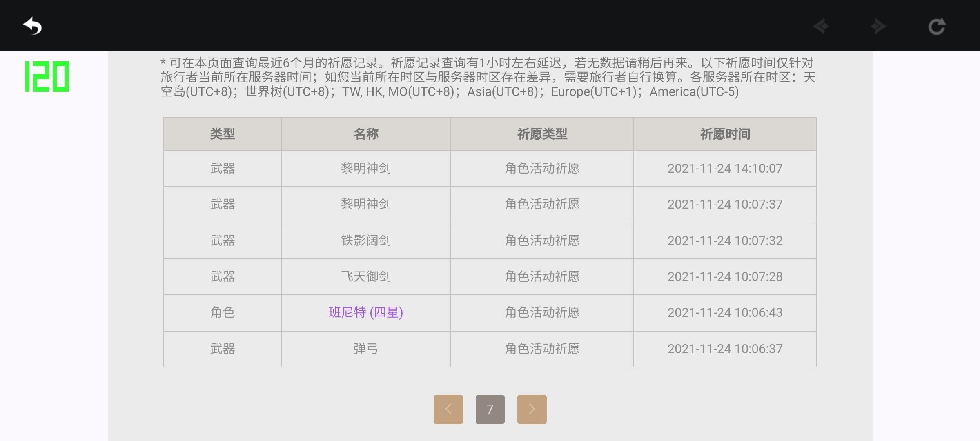This screenshot has height=441, width=980.
Task: Open the 班尼特 (四星) purple link
Action: pyautogui.click(x=366, y=312)
